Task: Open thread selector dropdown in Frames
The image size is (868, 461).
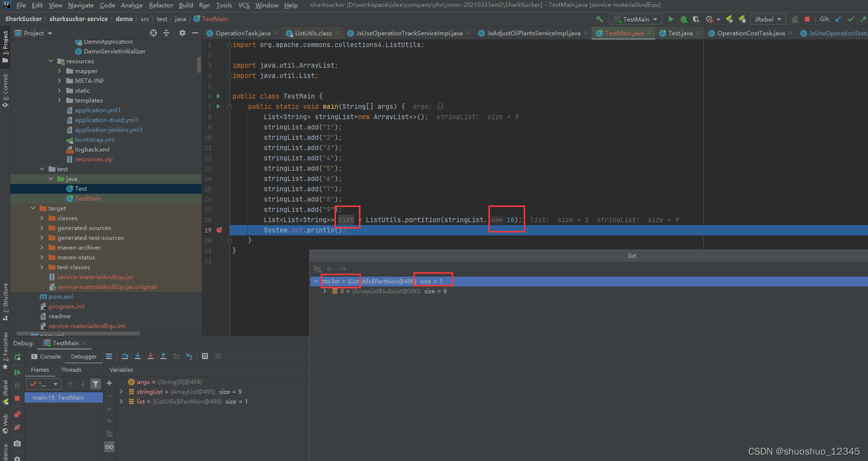Action: pyautogui.click(x=43, y=384)
